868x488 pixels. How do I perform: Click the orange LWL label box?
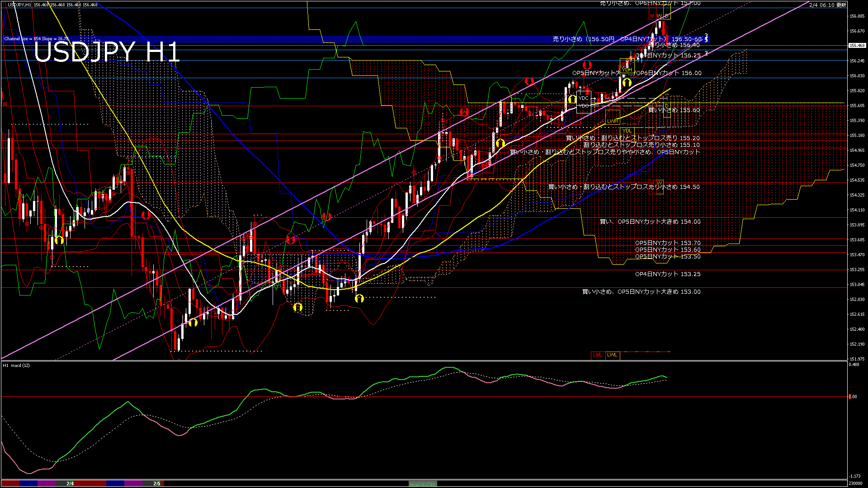[x=612, y=355]
